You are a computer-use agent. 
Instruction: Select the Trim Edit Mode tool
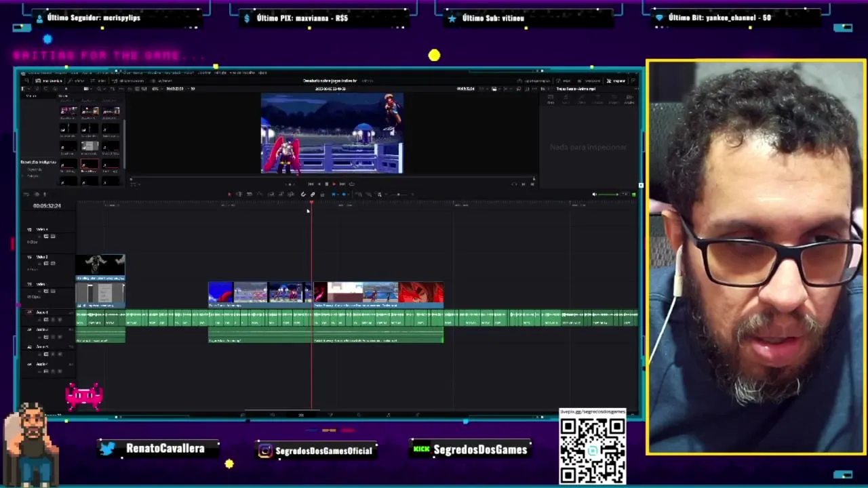pyautogui.click(x=239, y=194)
